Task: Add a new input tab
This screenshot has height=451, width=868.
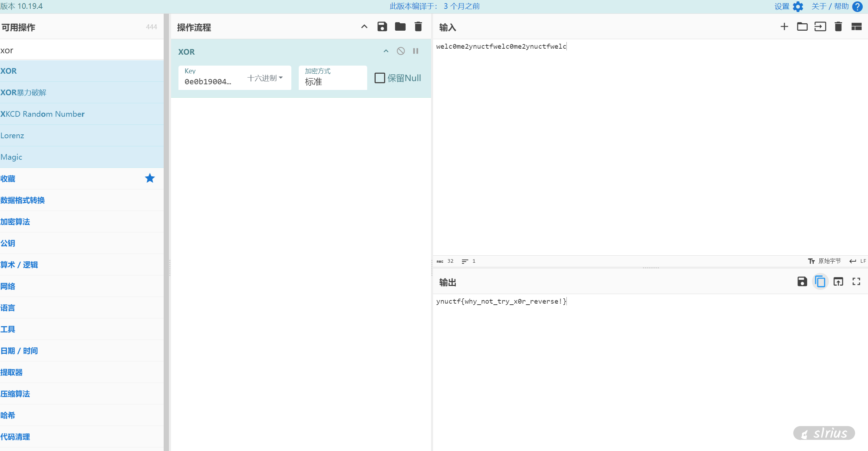Action: [784, 27]
